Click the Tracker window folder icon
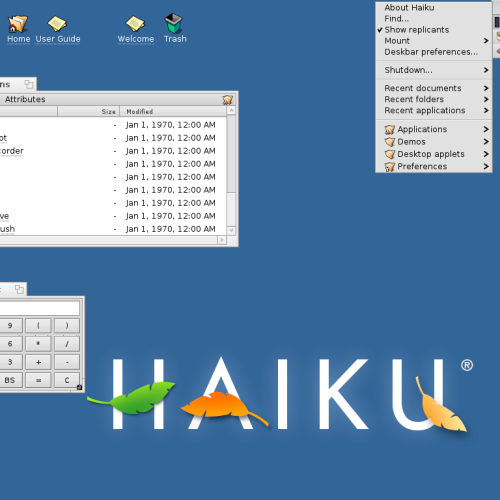This screenshot has width=500, height=500. click(228, 100)
